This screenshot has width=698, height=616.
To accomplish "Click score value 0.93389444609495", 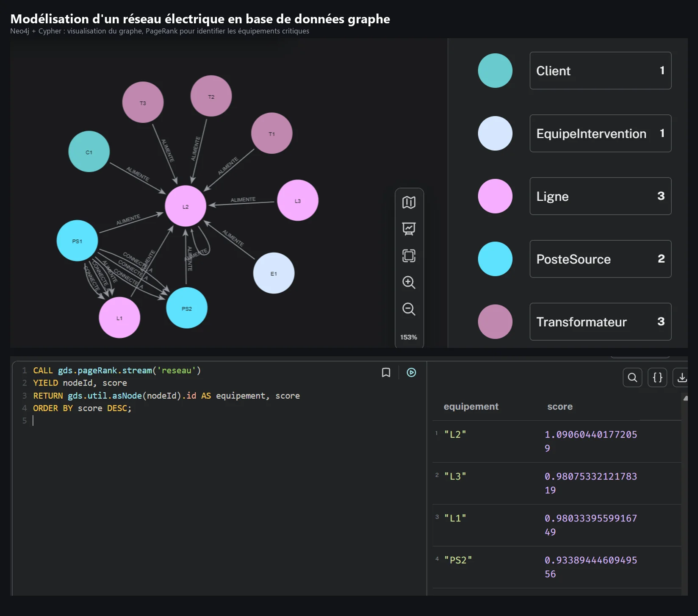I will (x=591, y=567).
